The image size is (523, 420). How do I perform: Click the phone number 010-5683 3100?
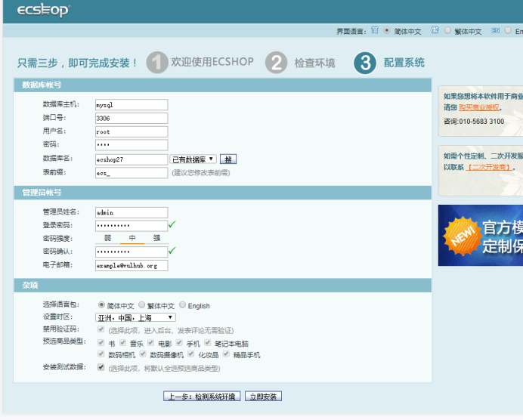481,122
